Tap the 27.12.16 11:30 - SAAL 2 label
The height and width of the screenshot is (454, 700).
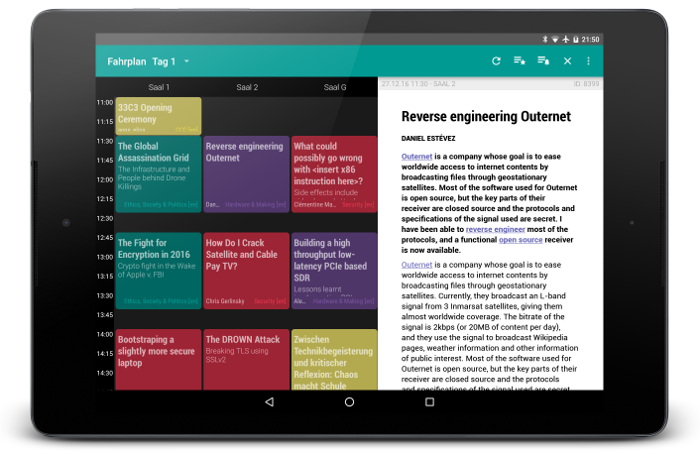click(418, 83)
